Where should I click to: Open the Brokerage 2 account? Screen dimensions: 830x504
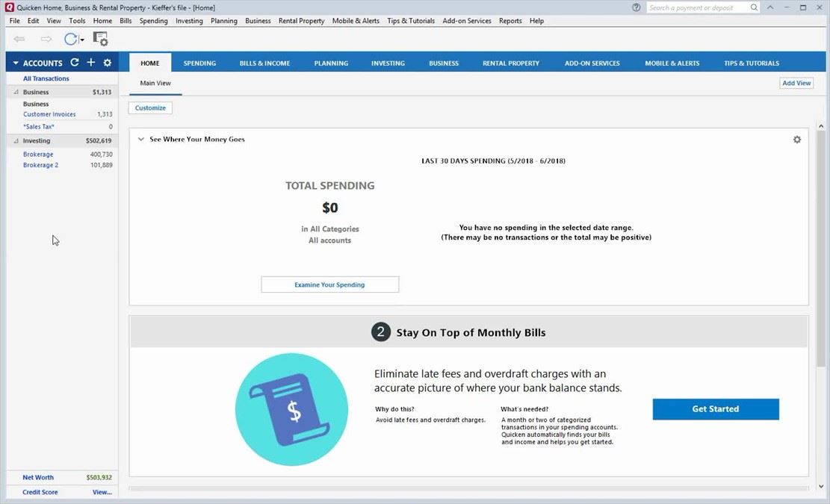click(x=40, y=165)
